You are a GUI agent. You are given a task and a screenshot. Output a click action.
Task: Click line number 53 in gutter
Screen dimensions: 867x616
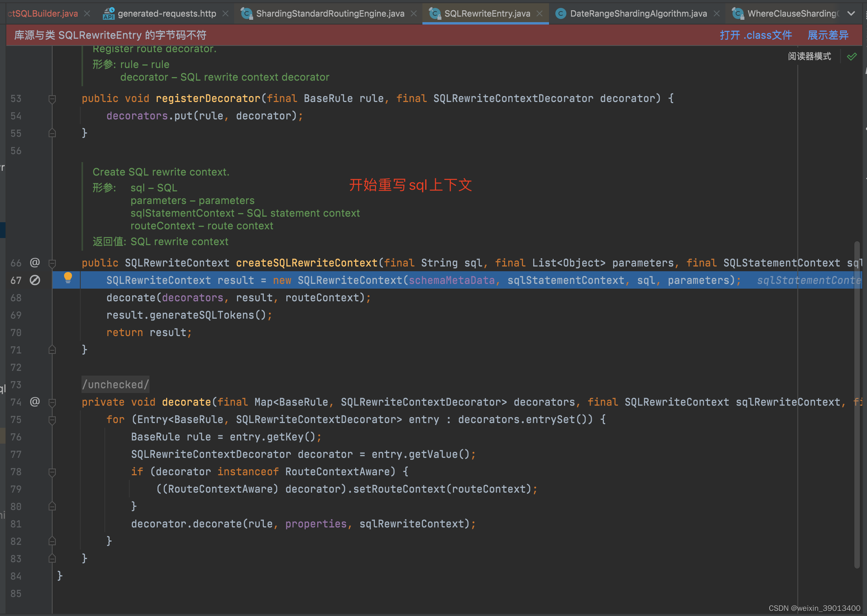tap(16, 98)
